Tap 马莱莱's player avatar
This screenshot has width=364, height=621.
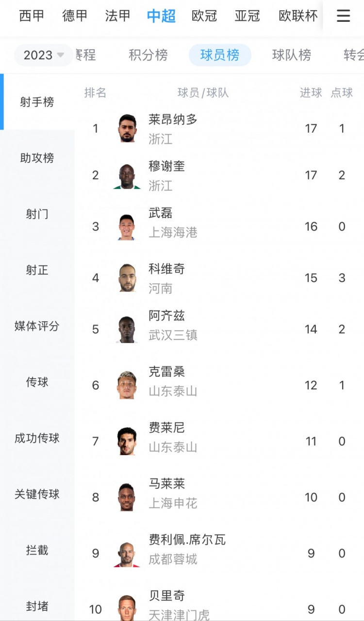(127, 497)
